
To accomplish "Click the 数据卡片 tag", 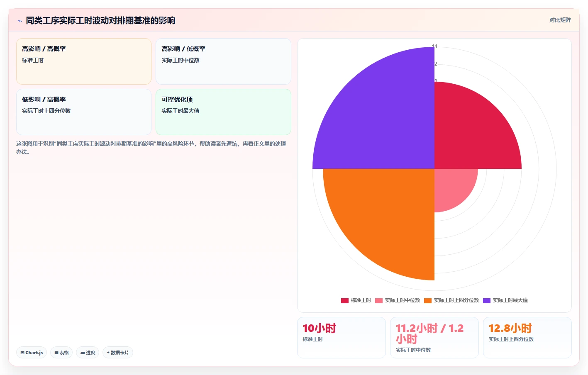I will click(x=118, y=353).
